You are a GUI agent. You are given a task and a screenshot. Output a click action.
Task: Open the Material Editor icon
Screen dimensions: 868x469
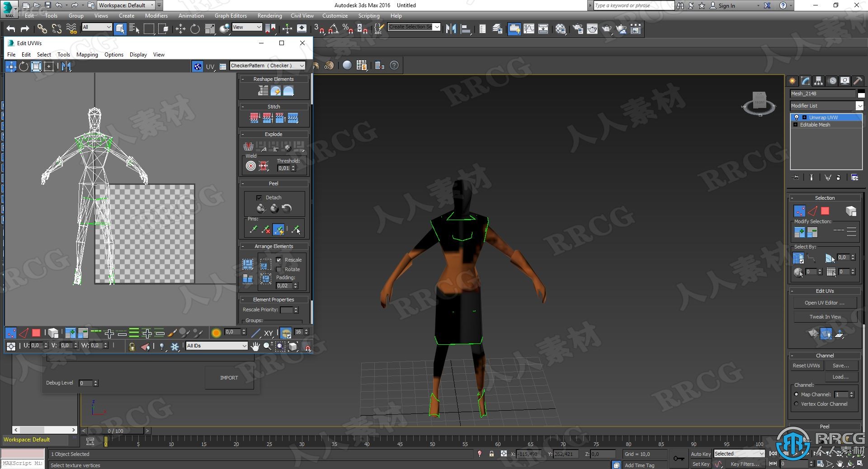tap(561, 29)
